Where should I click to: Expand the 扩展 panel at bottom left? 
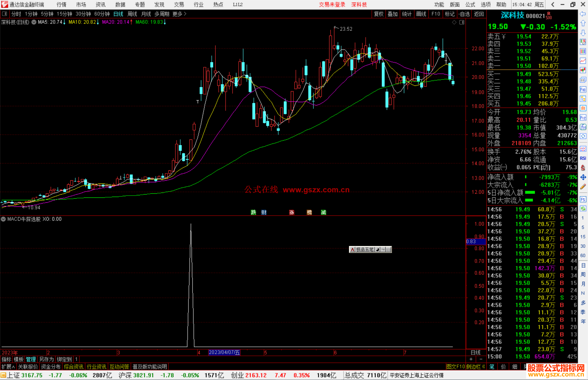8,367
